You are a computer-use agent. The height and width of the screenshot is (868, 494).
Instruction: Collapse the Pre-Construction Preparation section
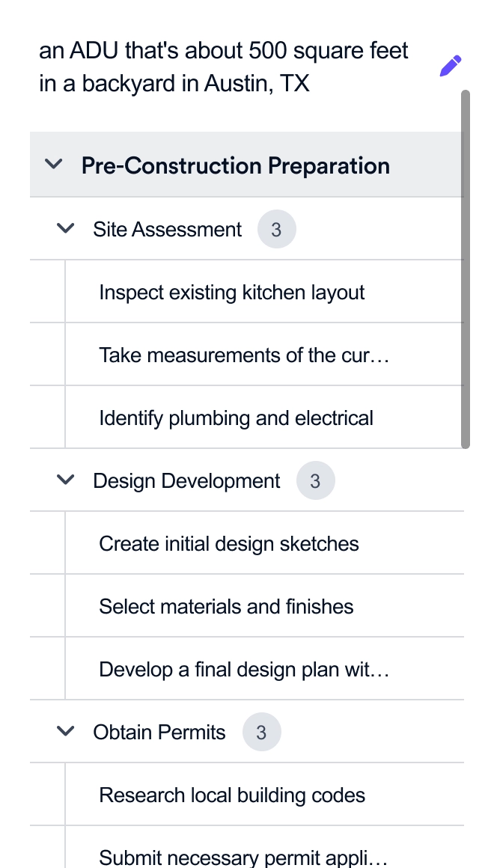(x=53, y=165)
